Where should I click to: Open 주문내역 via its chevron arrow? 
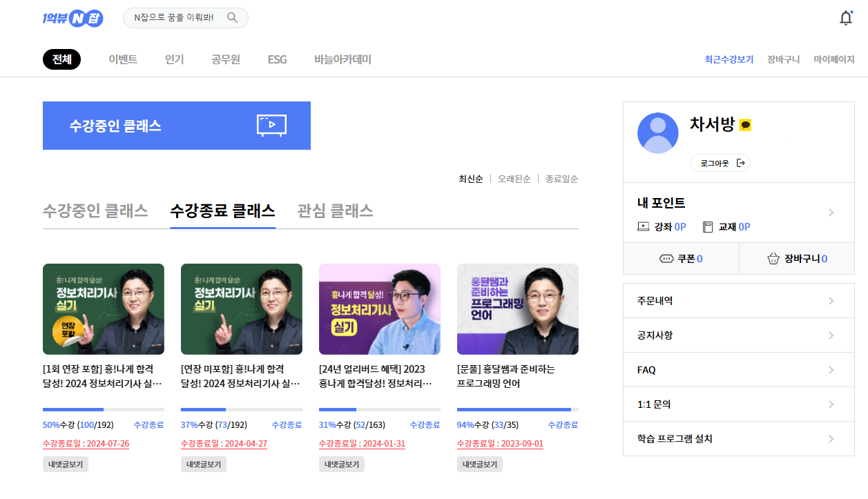[x=831, y=301]
